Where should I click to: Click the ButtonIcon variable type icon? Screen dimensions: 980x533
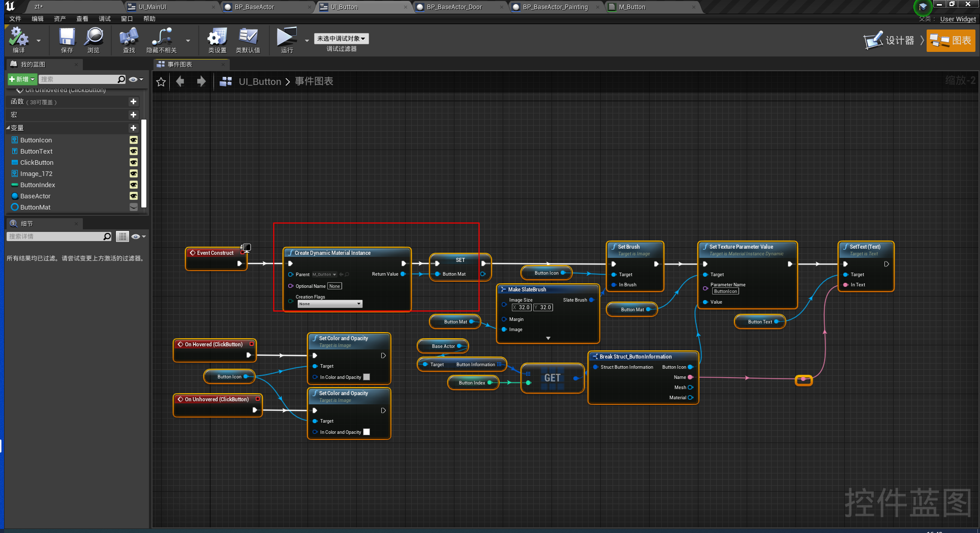[15, 140]
